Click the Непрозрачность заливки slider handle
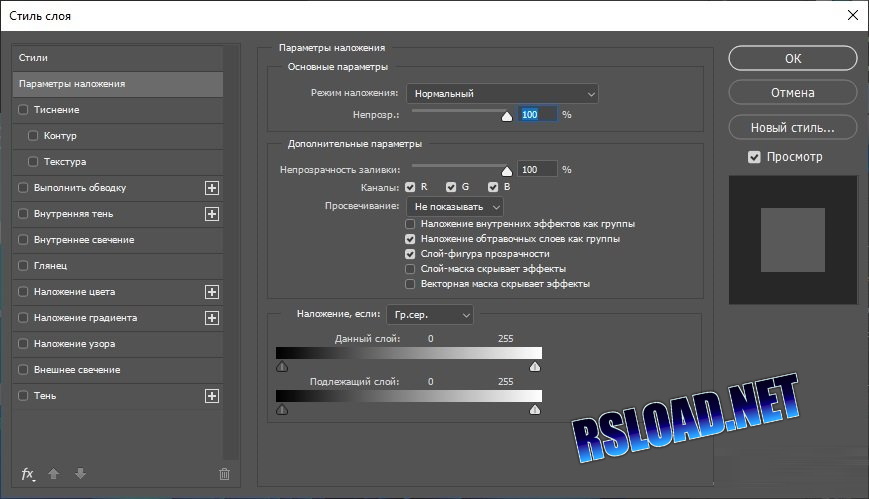869x499 pixels. (507, 171)
